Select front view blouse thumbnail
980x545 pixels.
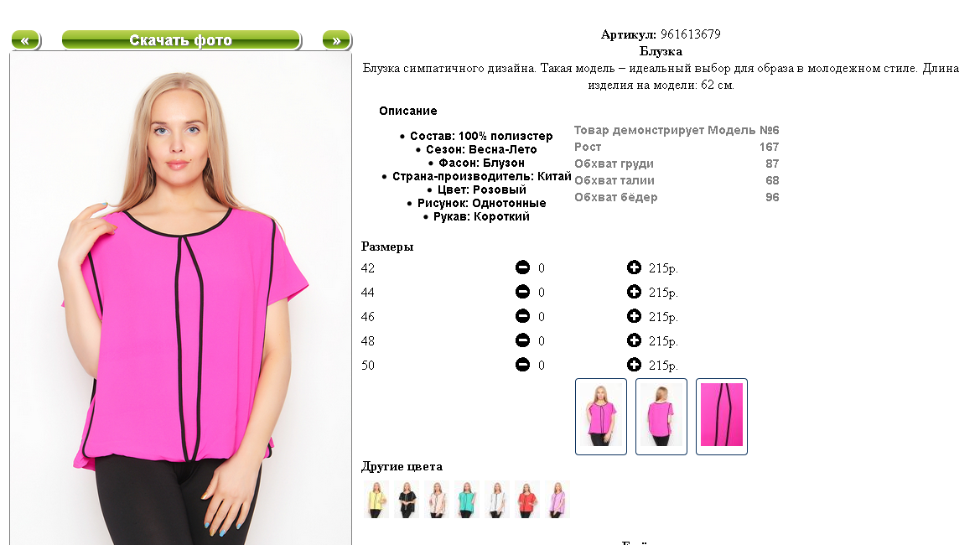(x=600, y=416)
